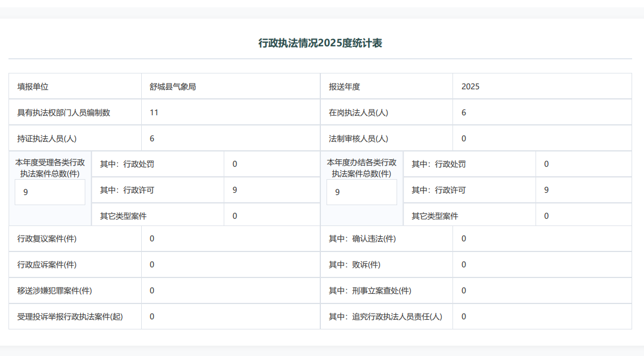Click the closed cases total input field
The height and width of the screenshot is (356, 644).
click(x=362, y=192)
